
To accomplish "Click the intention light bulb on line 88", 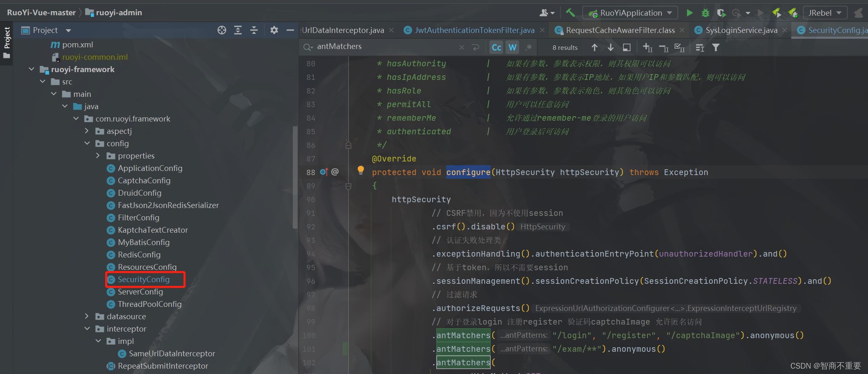I will pyautogui.click(x=361, y=170).
